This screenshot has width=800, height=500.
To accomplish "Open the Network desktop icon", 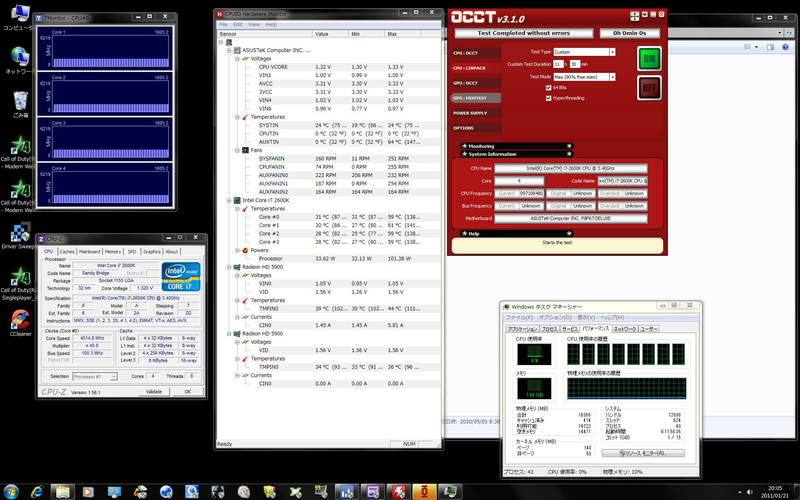I will pos(18,60).
